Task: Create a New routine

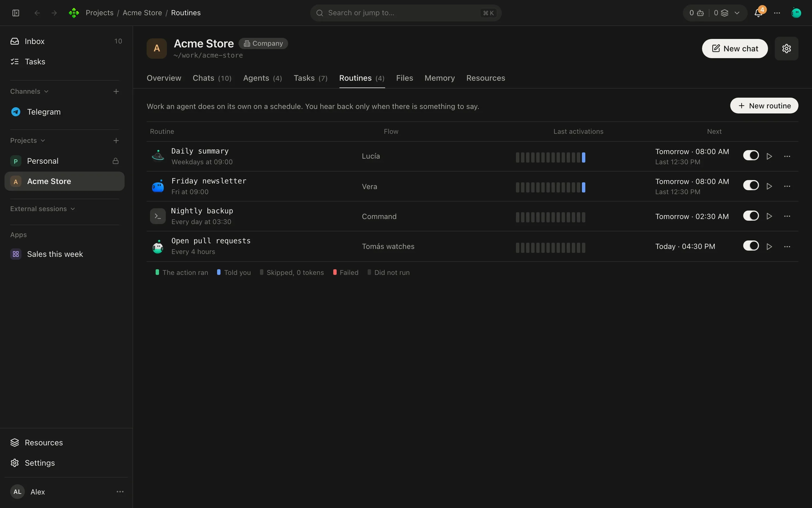Action: click(764, 106)
